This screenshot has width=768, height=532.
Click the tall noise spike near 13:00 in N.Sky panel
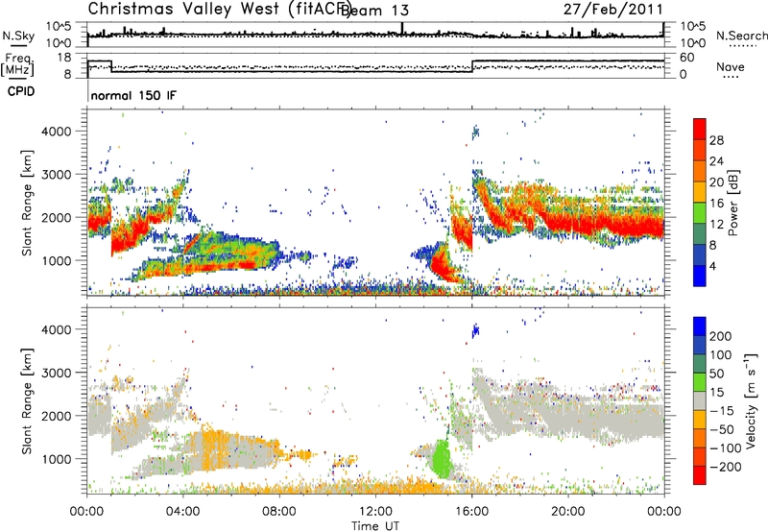[x=402, y=29]
